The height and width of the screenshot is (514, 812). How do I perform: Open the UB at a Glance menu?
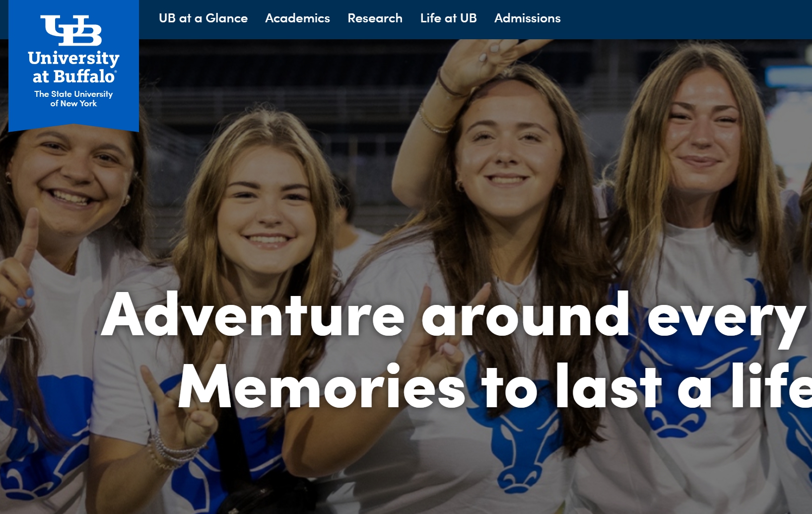[x=203, y=18]
